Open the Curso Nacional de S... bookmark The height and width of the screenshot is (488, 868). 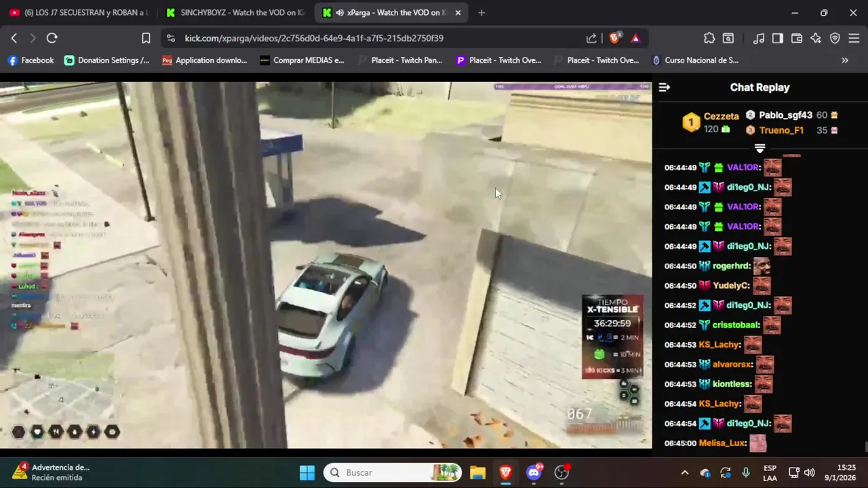[695, 60]
